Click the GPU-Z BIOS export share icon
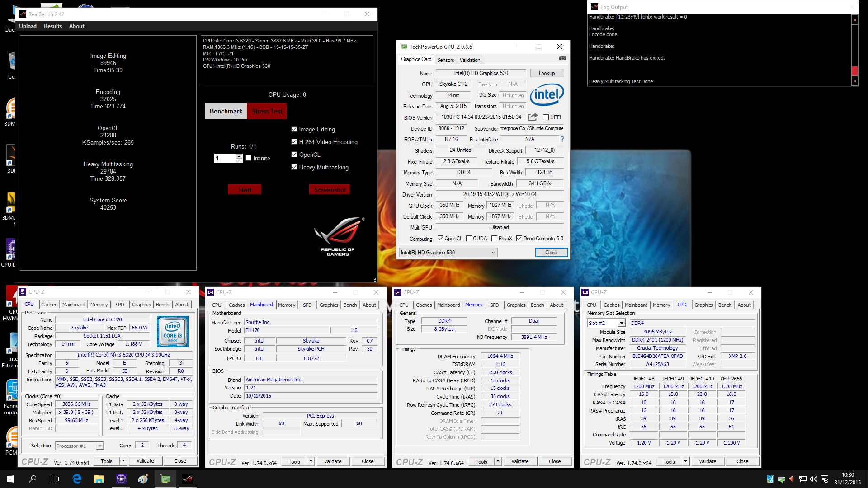The width and height of the screenshot is (868, 488). point(533,117)
